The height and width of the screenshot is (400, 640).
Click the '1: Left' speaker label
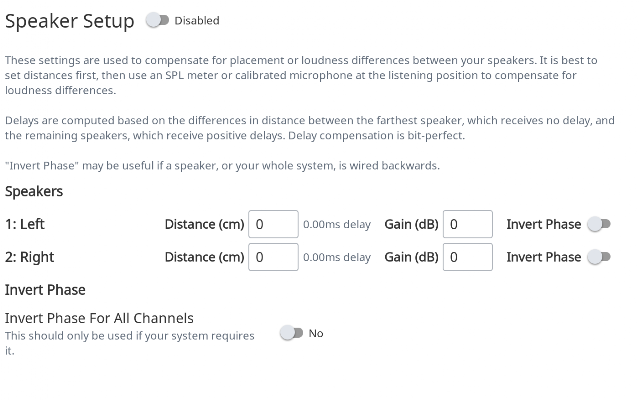click(x=24, y=224)
